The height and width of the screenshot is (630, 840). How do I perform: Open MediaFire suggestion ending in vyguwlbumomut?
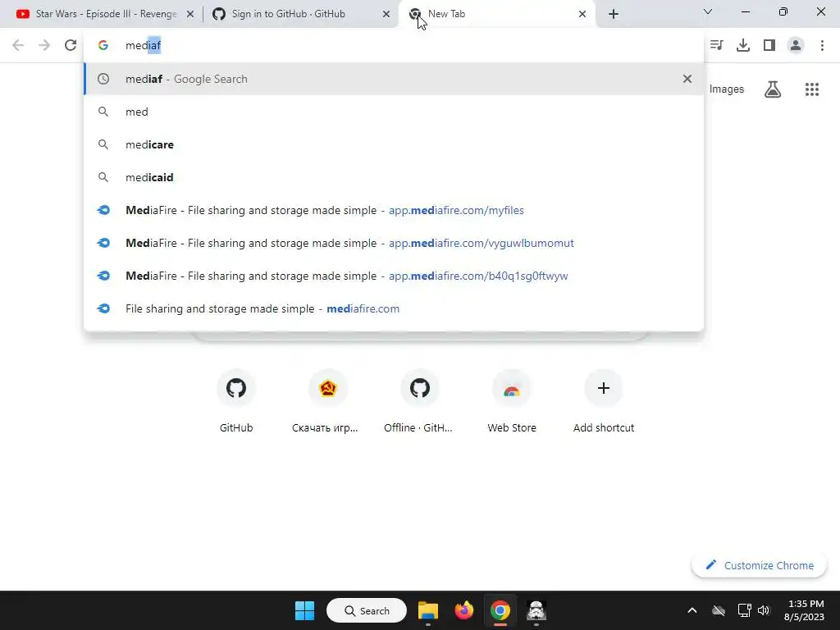[x=394, y=243]
